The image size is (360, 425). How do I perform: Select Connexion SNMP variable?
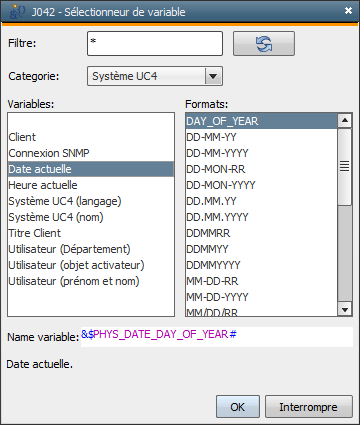click(x=91, y=153)
